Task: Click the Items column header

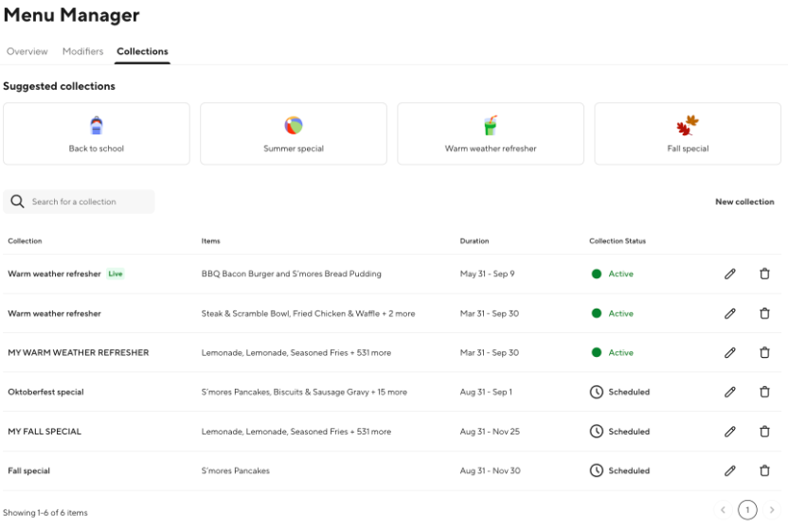Action: [x=210, y=241]
